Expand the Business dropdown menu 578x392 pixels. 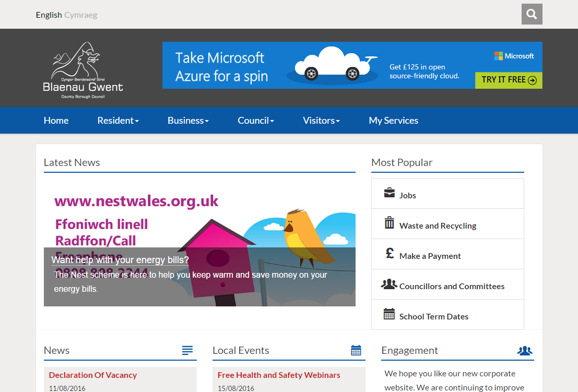click(188, 121)
